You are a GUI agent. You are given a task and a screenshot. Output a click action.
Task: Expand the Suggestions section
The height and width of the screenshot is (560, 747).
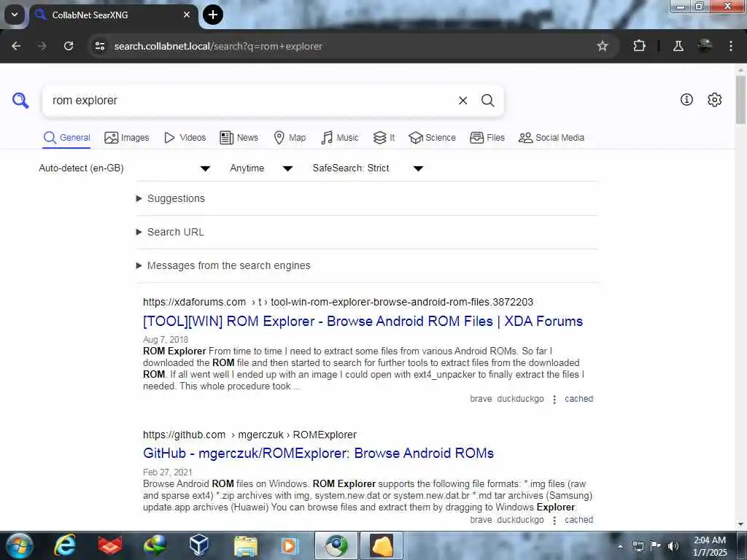[x=171, y=198]
